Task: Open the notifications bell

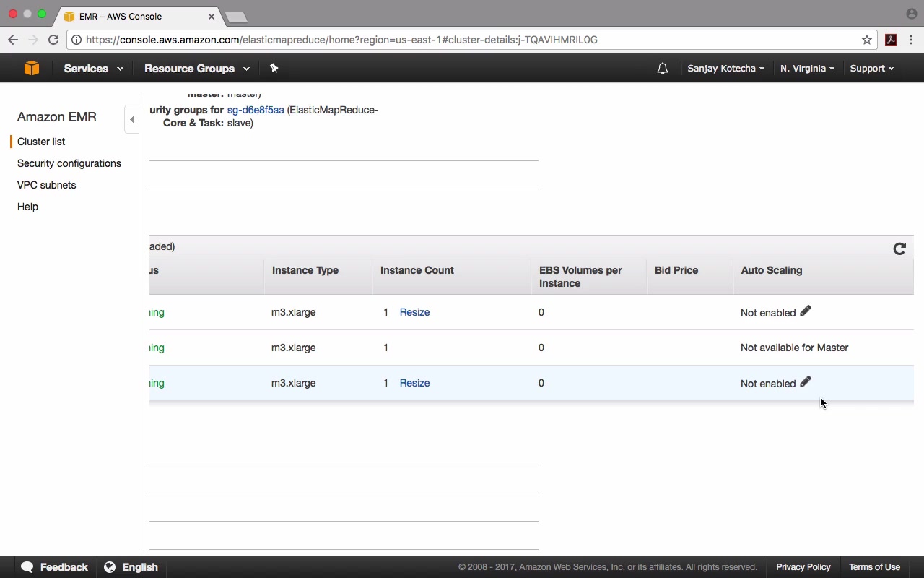Action: [663, 69]
